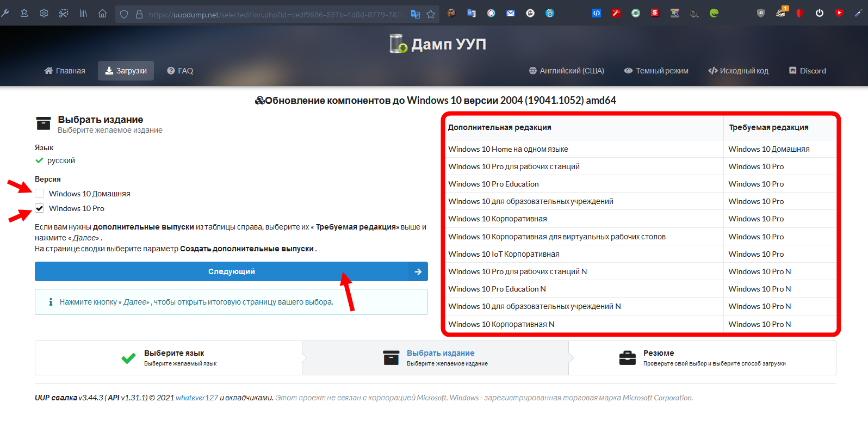Go back to Выберите язык step
This screenshot has height=427, width=868.
[x=169, y=358]
